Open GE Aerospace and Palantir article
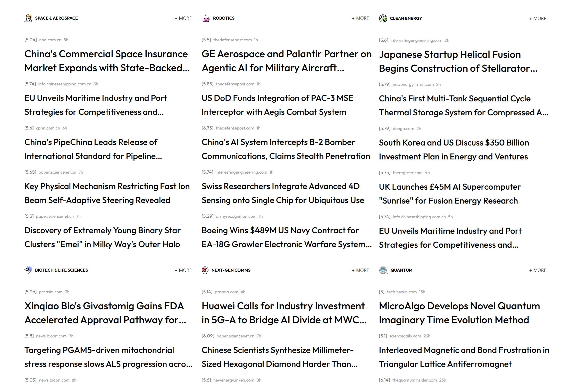This screenshot has height=388, width=588. (286, 61)
